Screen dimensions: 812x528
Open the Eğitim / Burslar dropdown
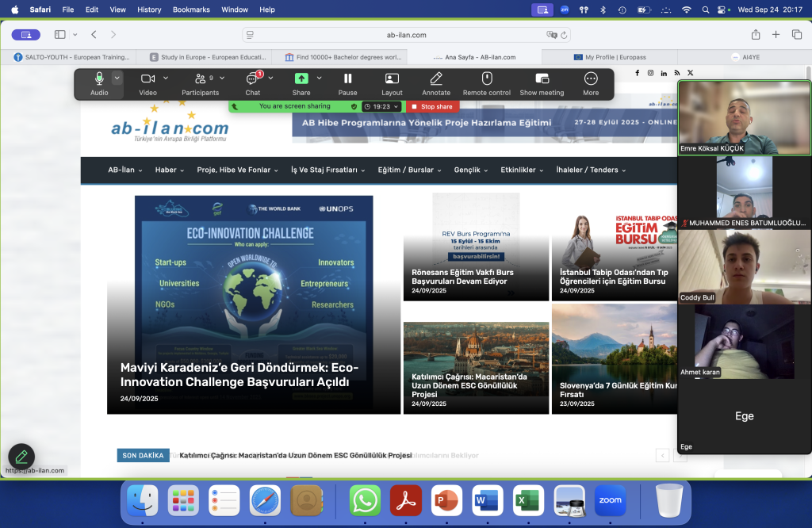tap(409, 170)
